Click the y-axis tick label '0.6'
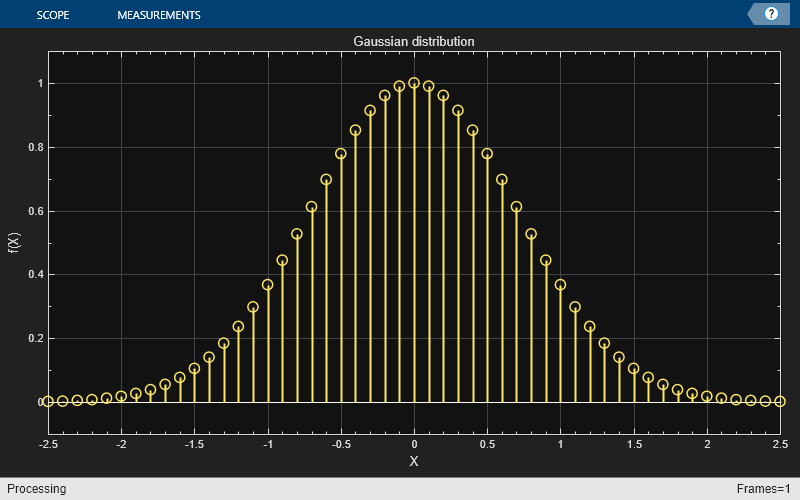 (x=36, y=211)
